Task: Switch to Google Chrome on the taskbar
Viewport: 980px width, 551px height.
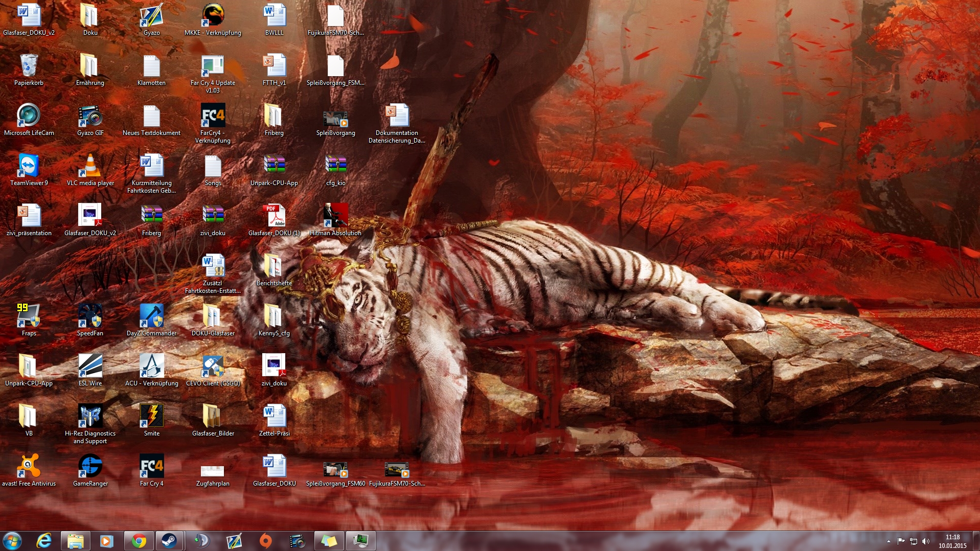Action: pyautogui.click(x=139, y=541)
